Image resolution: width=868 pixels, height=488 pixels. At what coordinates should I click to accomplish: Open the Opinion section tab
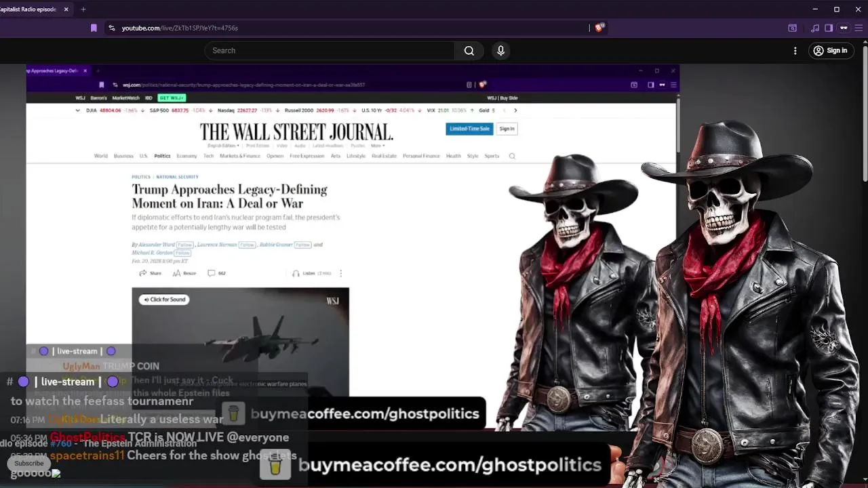pos(275,156)
